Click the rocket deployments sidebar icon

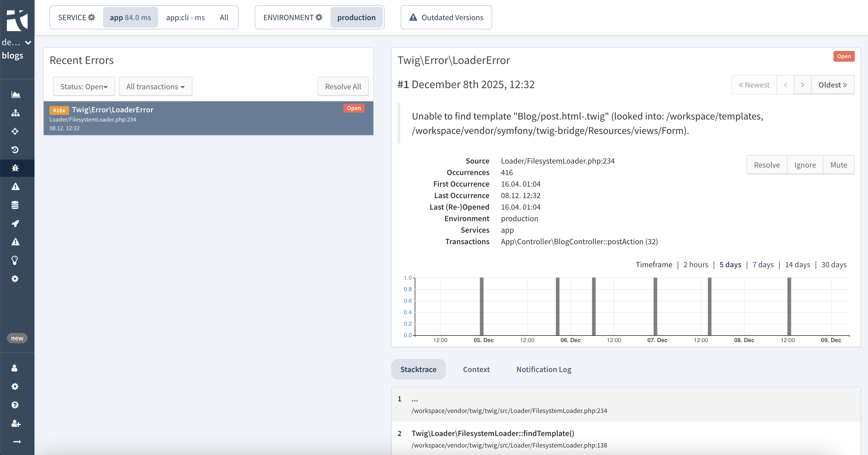click(15, 223)
